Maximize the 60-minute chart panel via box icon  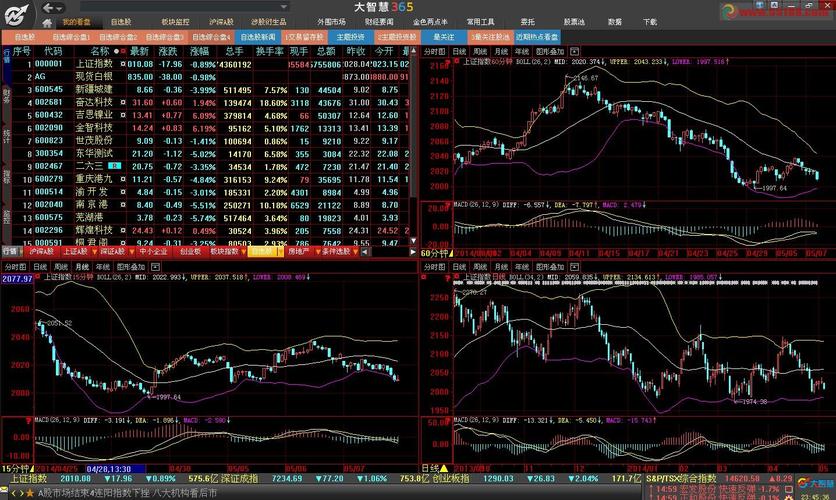[x=574, y=51]
